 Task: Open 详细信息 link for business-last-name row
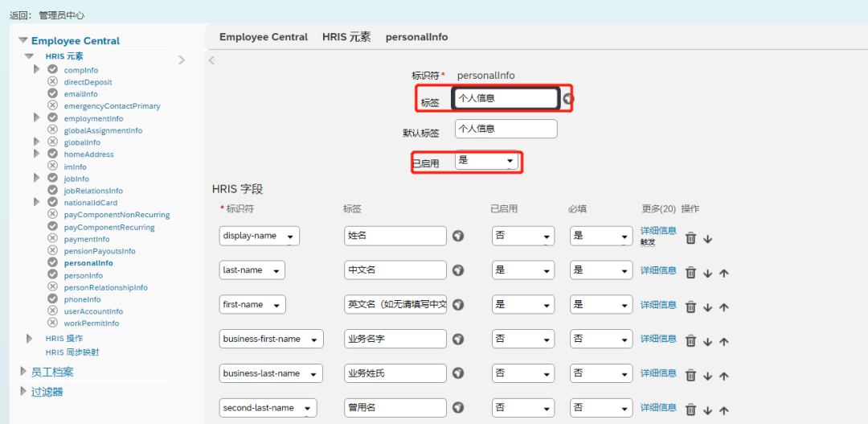(x=658, y=373)
